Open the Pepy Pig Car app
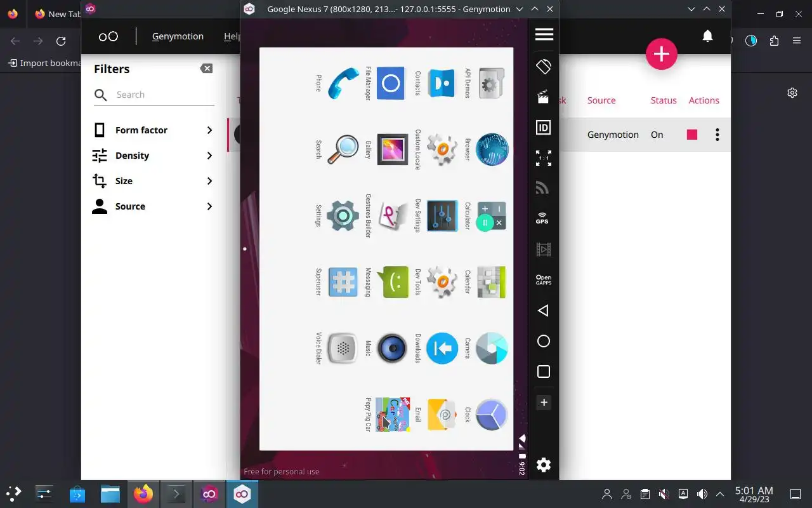 tap(392, 415)
